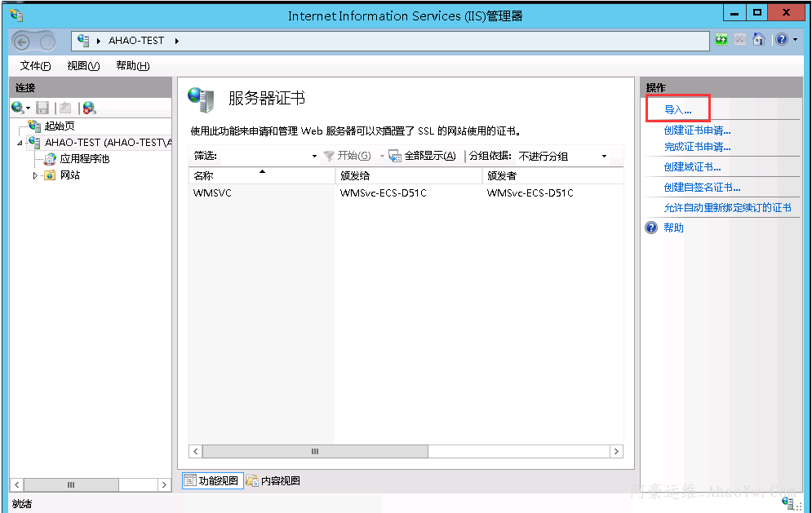The width and height of the screenshot is (812, 513).
Task: Click the 创建自签名证书... link
Action: pos(702,188)
